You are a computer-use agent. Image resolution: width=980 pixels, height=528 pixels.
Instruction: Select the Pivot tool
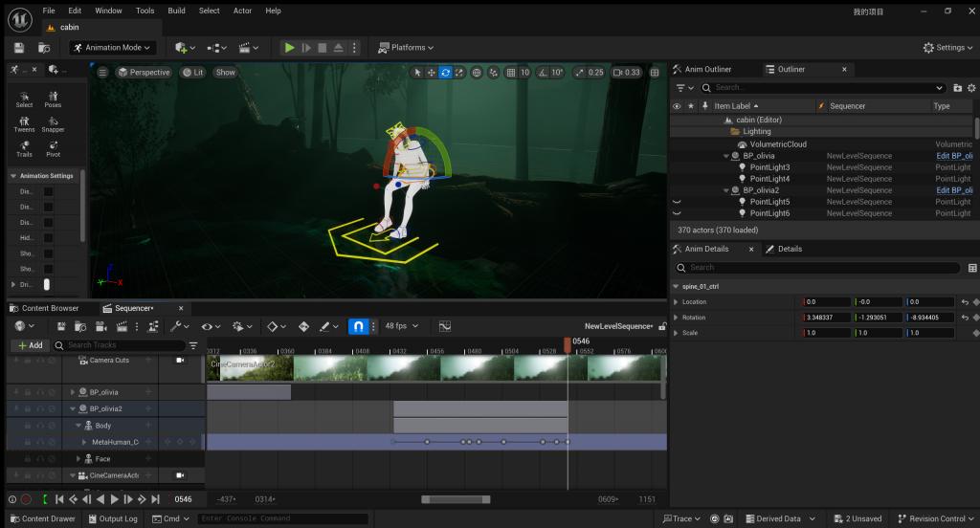[53, 147]
